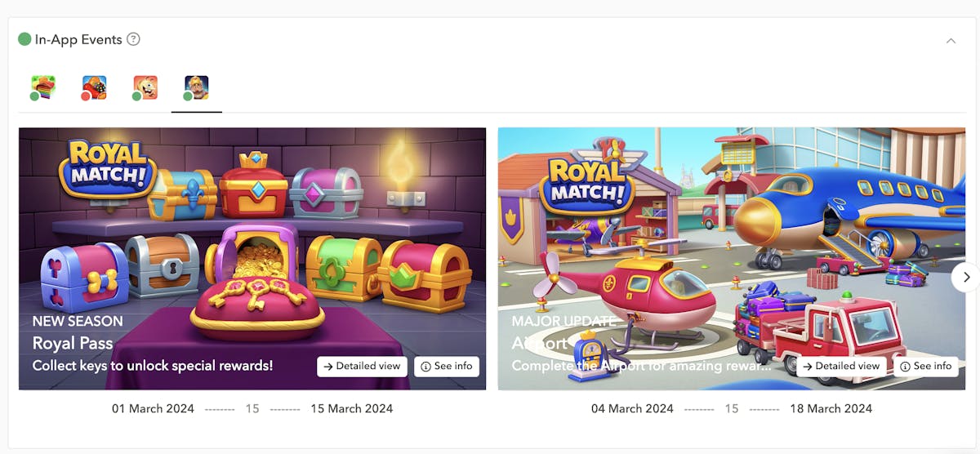Screen dimensions: 980x454
Task: Open the Royal Pass treasure chests image
Action: (x=252, y=258)
